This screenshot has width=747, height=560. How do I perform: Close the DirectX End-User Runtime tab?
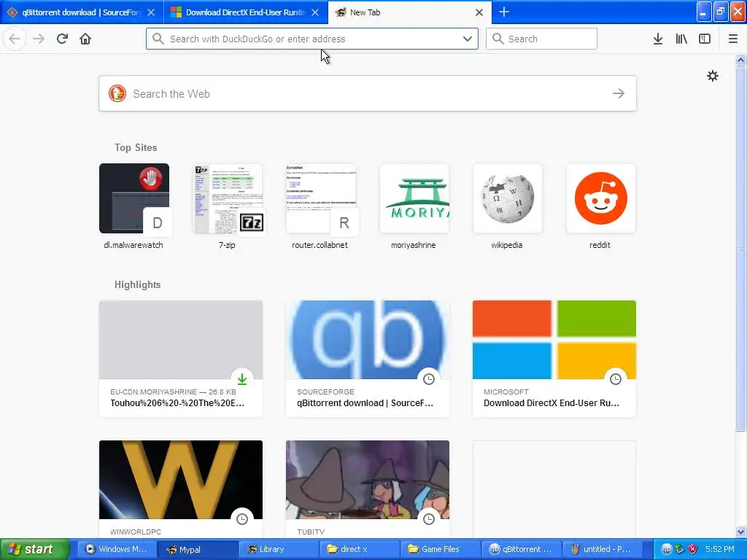tap(315, 12)
